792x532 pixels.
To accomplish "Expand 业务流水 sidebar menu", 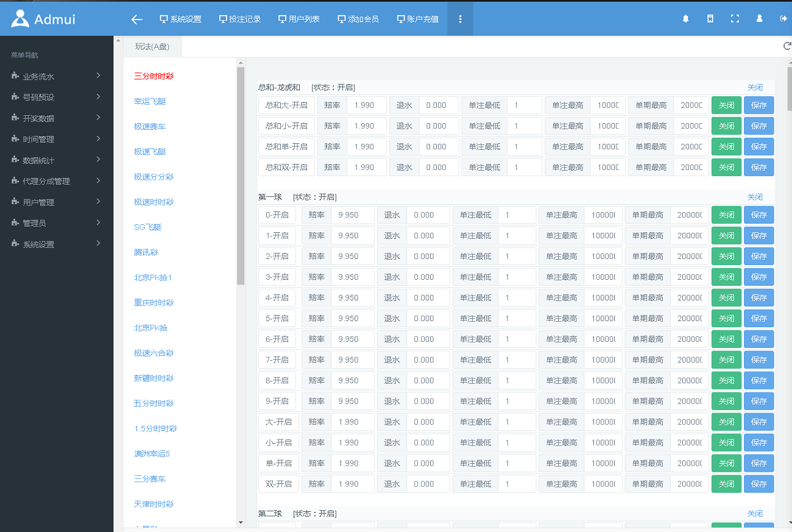I will [57, 76].
